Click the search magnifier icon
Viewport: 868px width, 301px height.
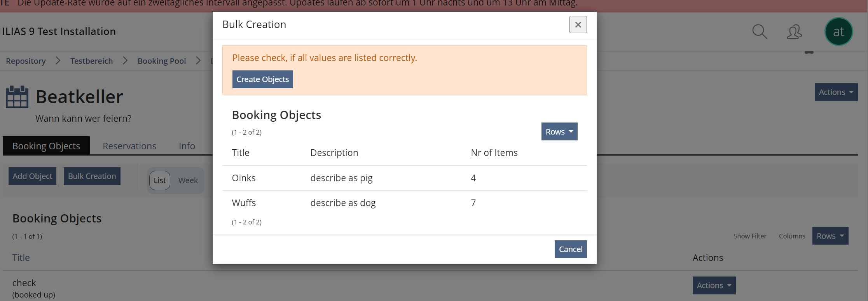click(x=759, y=31)
